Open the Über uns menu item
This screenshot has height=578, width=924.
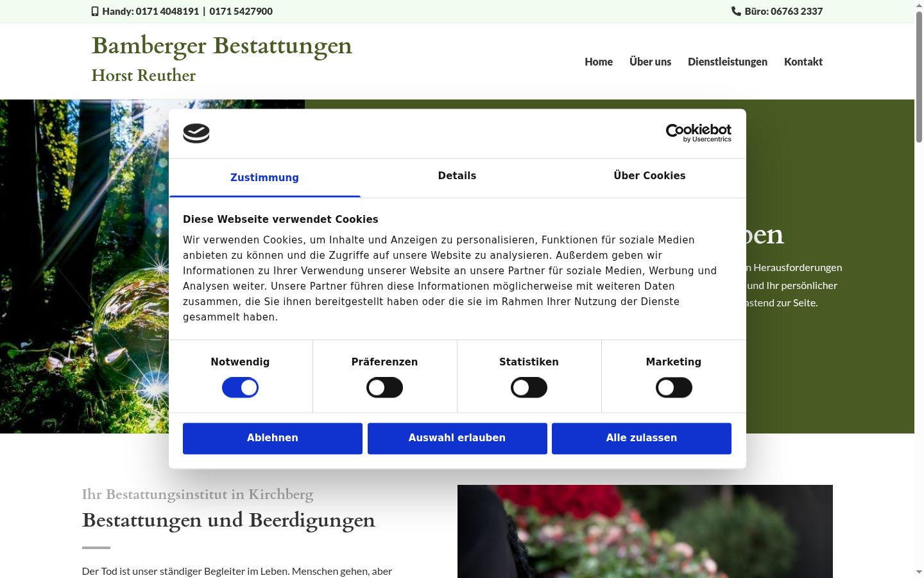click(650, 62)
